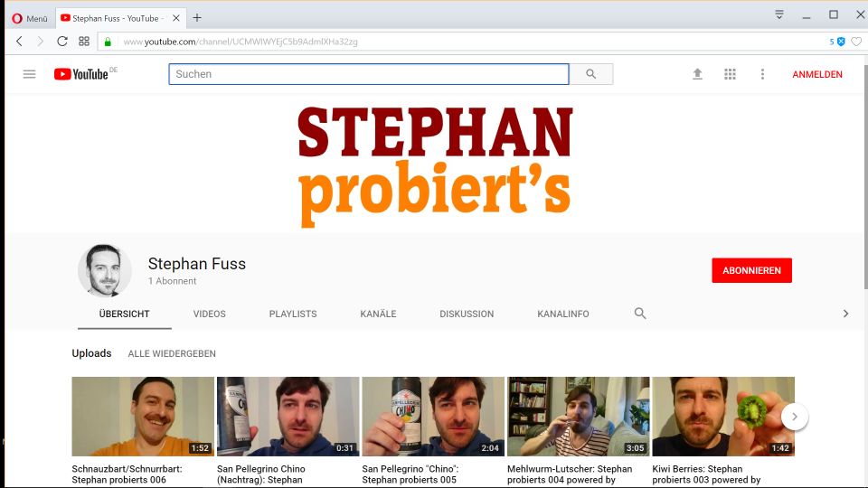Click the search magnifier button
The image size is (868, 488).
pyautogui.click(x=591, y=74)
